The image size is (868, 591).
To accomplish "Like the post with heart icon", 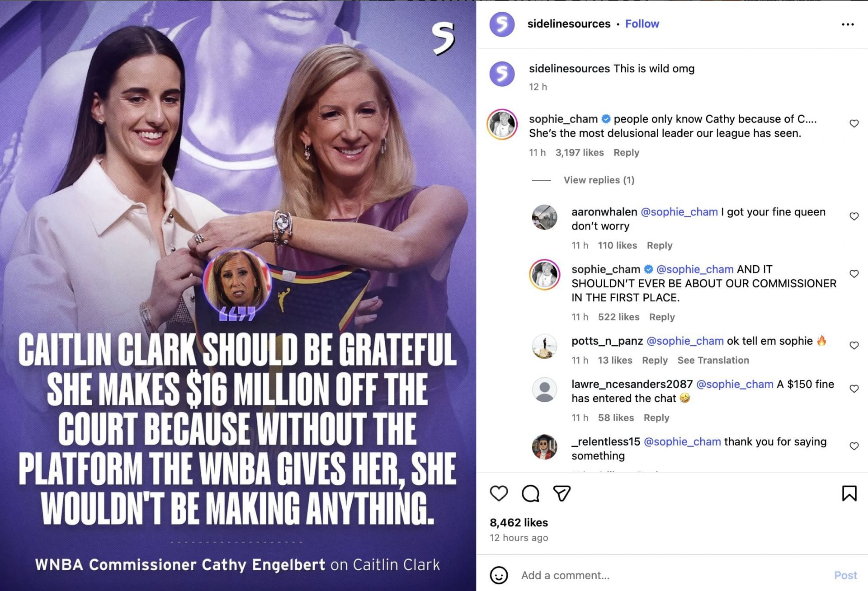I will (499, 493).
